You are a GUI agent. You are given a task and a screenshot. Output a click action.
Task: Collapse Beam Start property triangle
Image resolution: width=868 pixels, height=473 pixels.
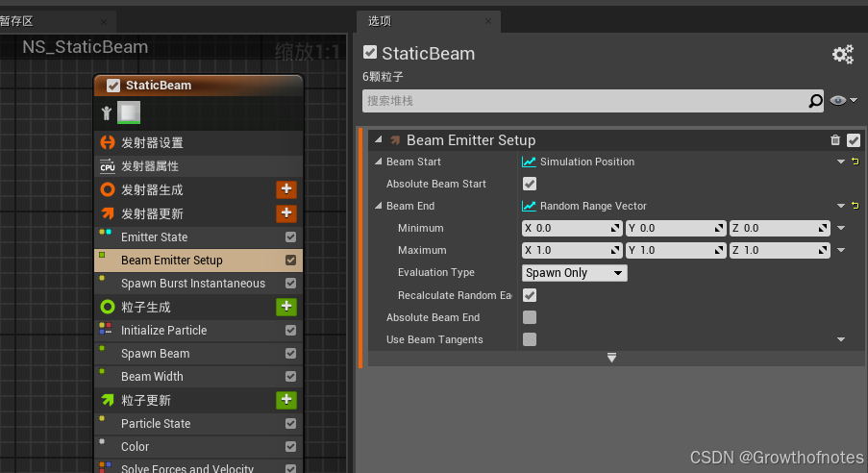coord(379,162)
